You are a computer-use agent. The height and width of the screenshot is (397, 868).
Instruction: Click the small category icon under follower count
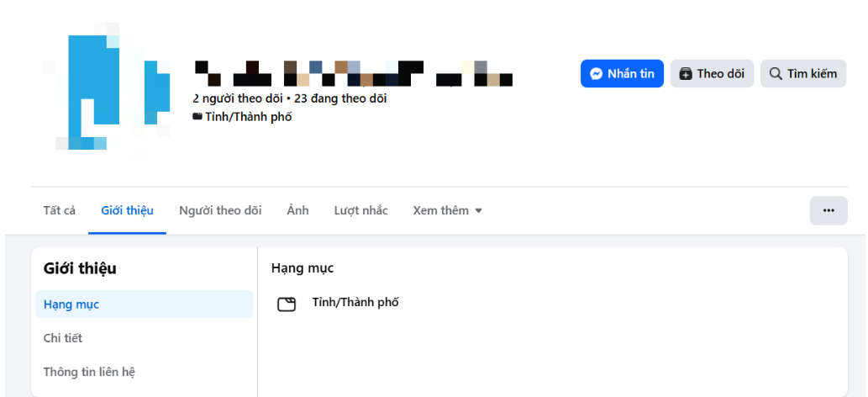pyautogui.click(x=197, y=116)
